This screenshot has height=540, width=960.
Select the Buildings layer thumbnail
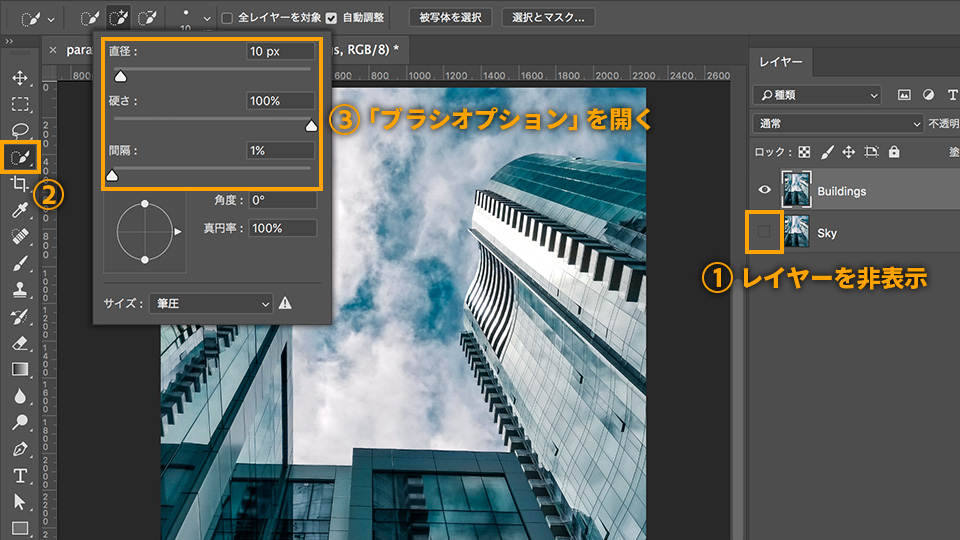point(797,190)
